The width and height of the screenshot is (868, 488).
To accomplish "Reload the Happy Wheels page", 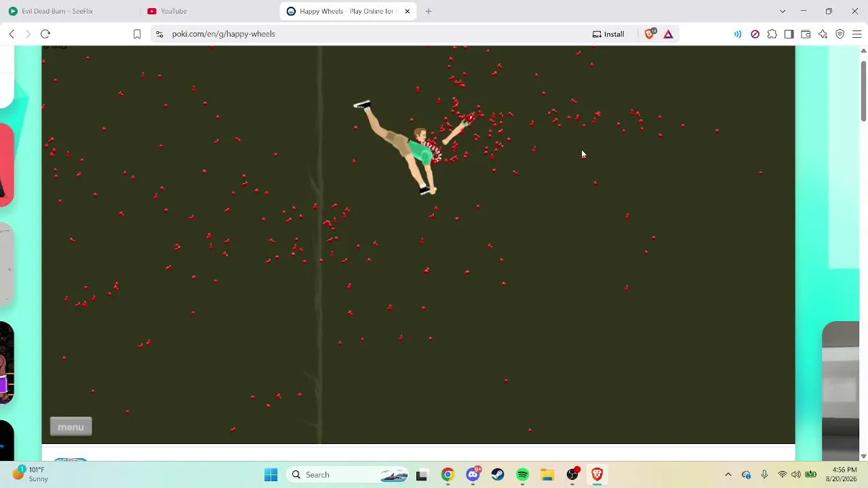I will 45,34.
